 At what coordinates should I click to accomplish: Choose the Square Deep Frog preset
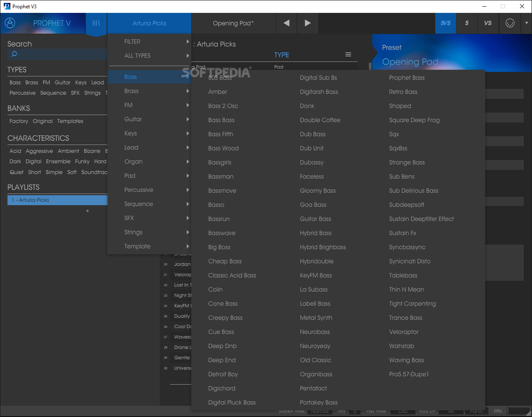[x=414, y=120]
